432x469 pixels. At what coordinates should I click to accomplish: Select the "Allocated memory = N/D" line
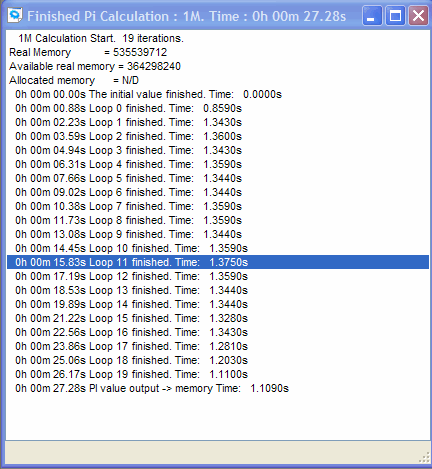point(218,80)
